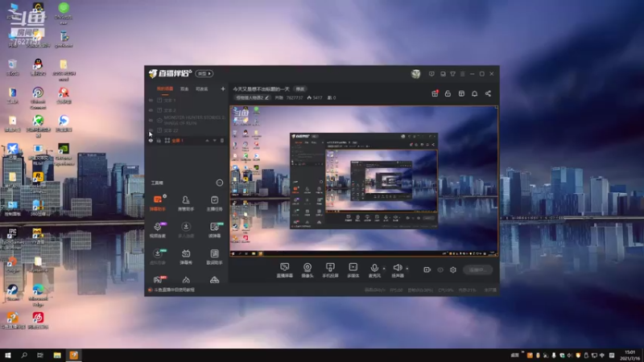Image resolution: width=644 pixels, height=362 pixels.
Task: Open the settings gear near start button
Action: (x=453, y=269)
